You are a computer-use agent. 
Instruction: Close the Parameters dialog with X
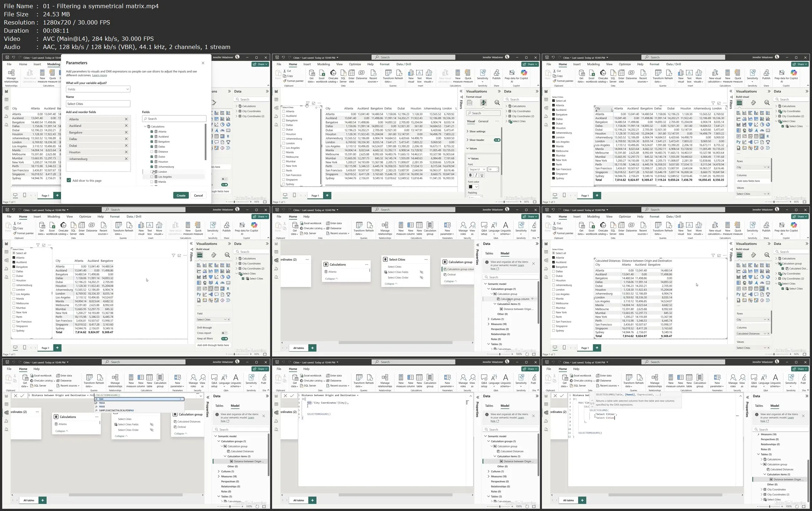[x=203, y=63]
